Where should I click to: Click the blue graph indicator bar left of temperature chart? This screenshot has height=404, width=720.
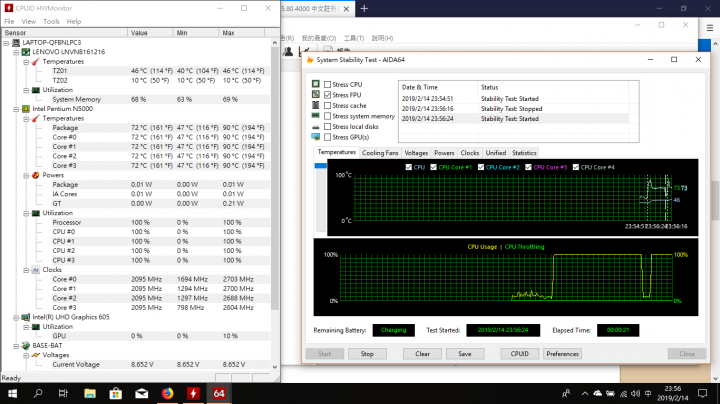[321, 165]
